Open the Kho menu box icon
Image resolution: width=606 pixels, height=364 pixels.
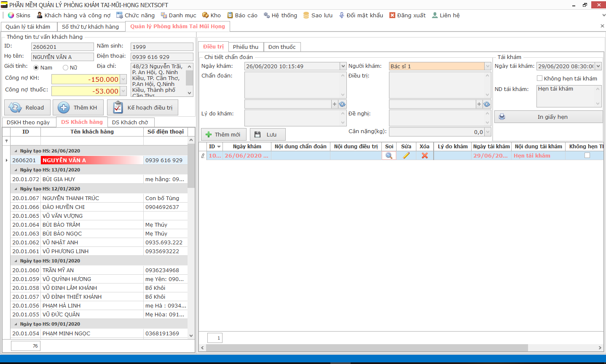pyautogui.click(x=205, y=15)
